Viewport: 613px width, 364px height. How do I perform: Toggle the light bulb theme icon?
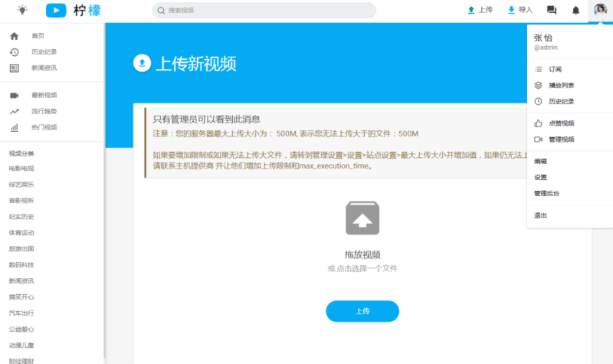[x=22, y=10]
